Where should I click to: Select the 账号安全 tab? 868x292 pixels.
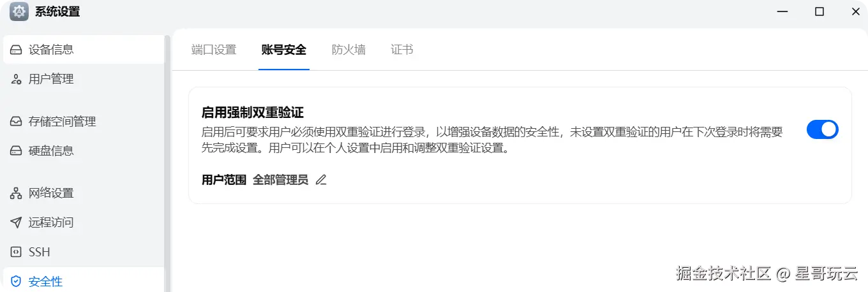284,50
